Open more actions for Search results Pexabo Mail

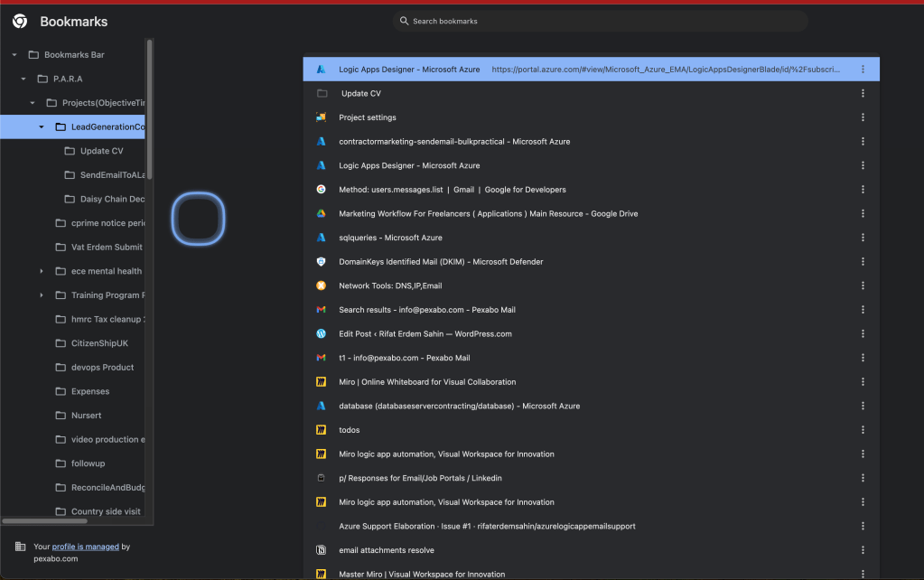tap(863, 310)
